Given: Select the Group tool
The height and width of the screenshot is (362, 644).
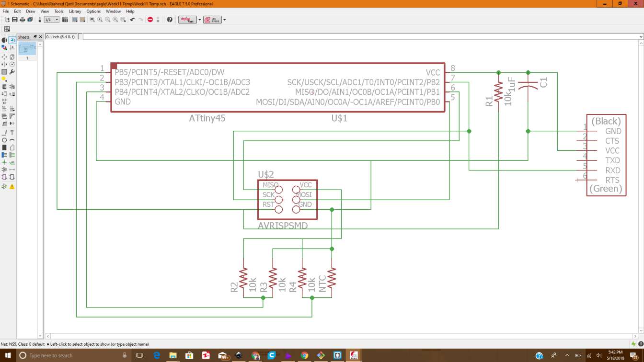Looking at the screenshot, I should (x=4, y=72).
